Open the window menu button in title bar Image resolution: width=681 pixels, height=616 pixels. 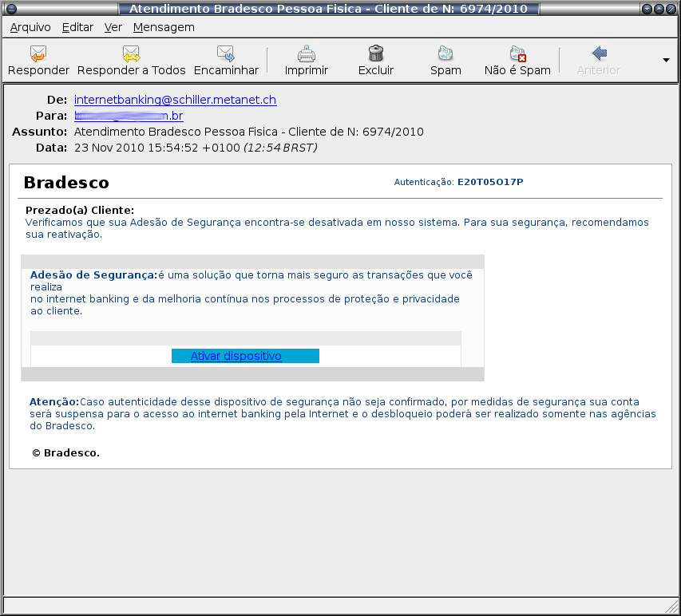point(11,9)
